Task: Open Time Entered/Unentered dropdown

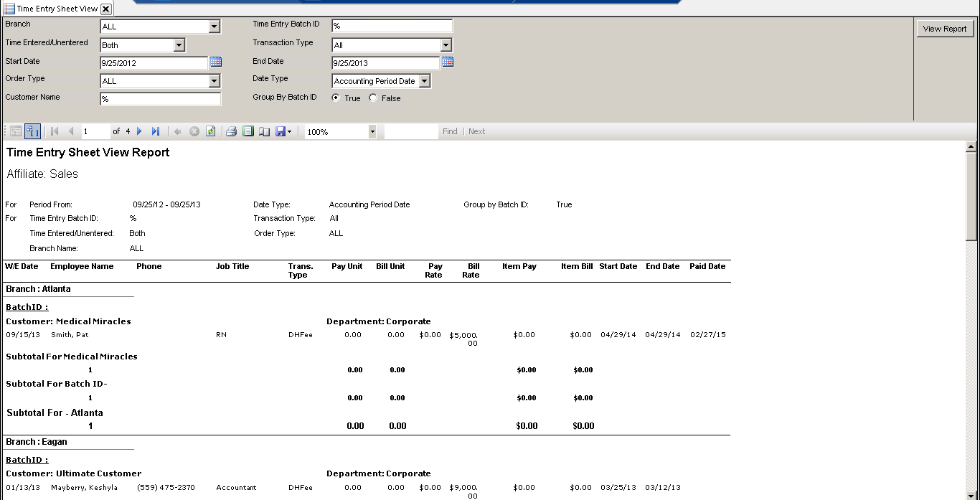Action: 179,45
